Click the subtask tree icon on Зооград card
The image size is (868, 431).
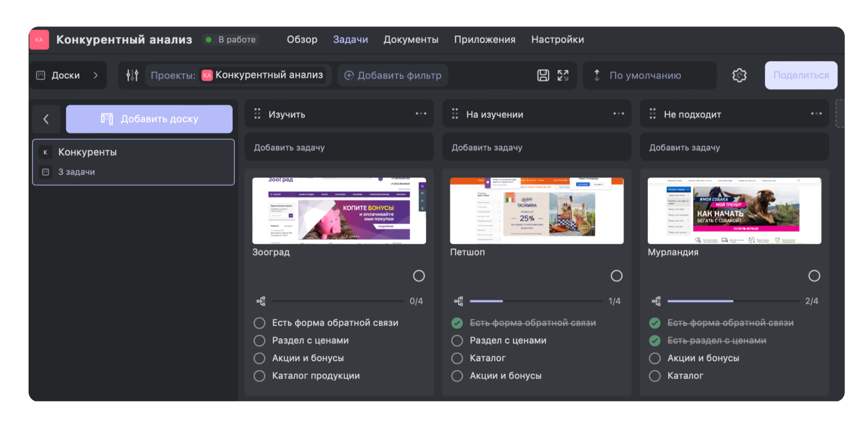coord(261,301)
